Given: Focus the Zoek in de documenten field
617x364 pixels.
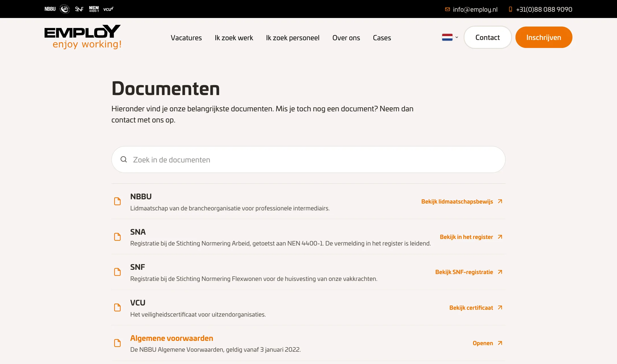Looking at the screenshot, I should pos(308,160).
